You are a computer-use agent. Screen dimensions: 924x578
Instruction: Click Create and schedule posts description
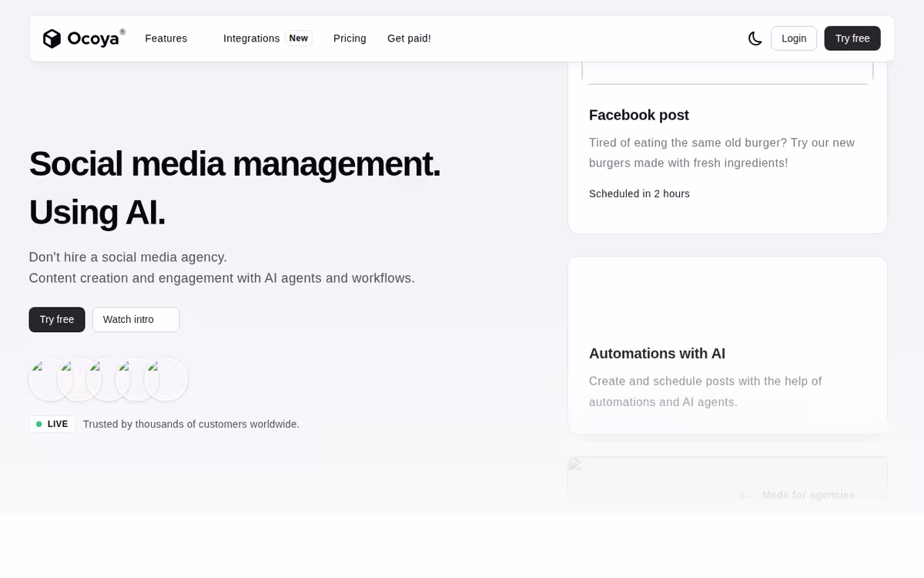pos(705,391)
